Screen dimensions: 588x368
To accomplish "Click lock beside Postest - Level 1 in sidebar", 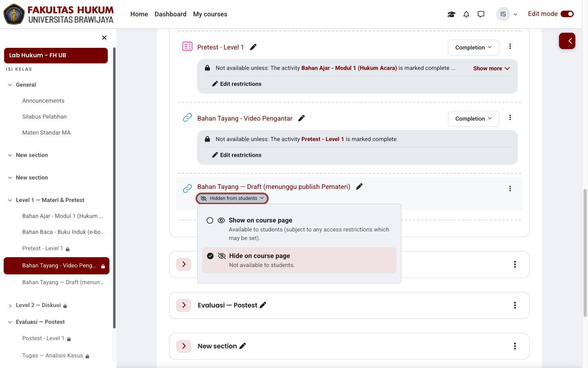I will tap(69, 339).
